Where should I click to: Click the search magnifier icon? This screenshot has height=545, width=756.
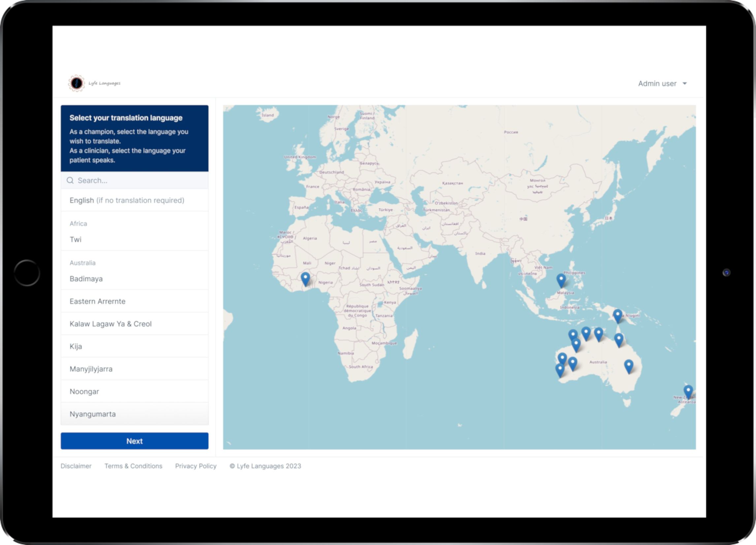pyautogui.click(x=70, y=180)
